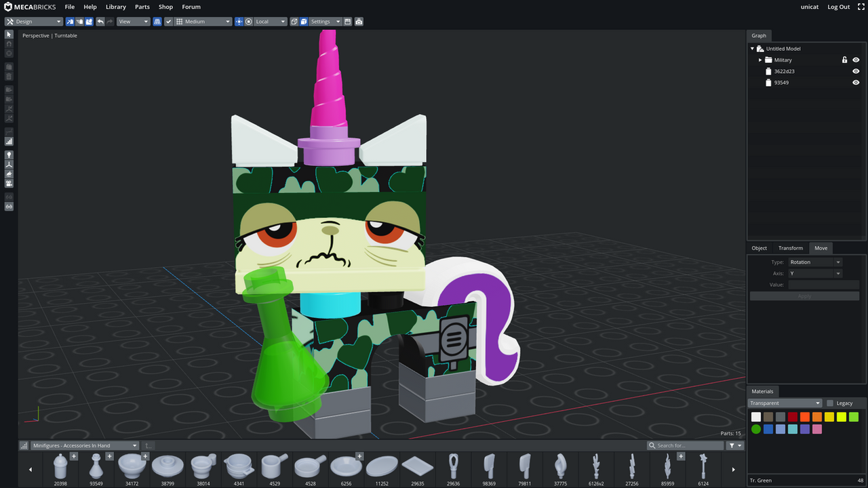Image resolution: width=868 pixels, height=488 pixels.
Task: Open filter icon beside parts search
Action: [735, 445]
